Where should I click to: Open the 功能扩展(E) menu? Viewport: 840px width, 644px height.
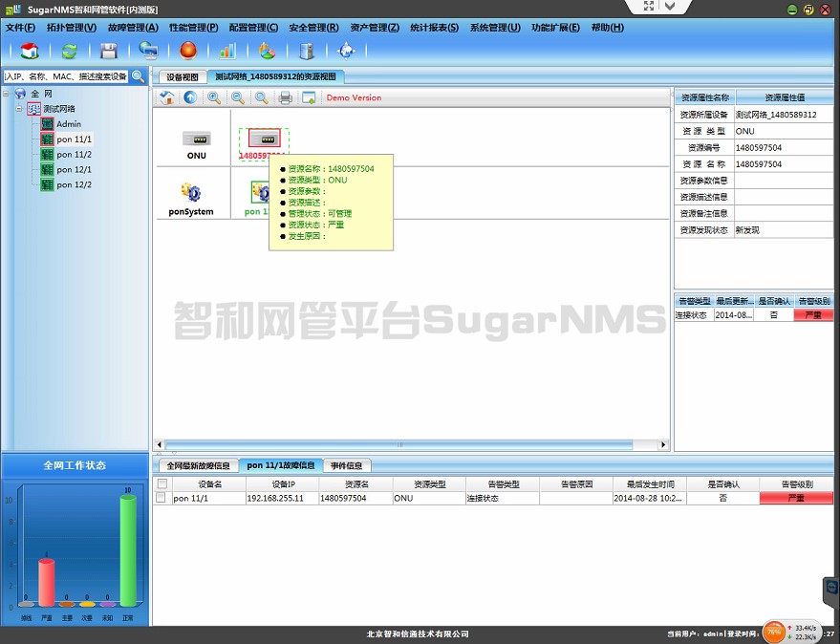(555, 28)
